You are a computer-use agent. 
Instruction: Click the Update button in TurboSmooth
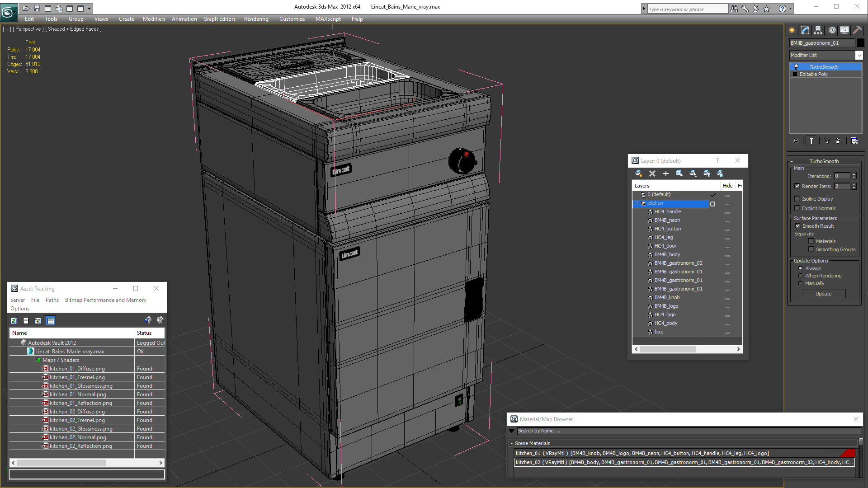[823, 294]
